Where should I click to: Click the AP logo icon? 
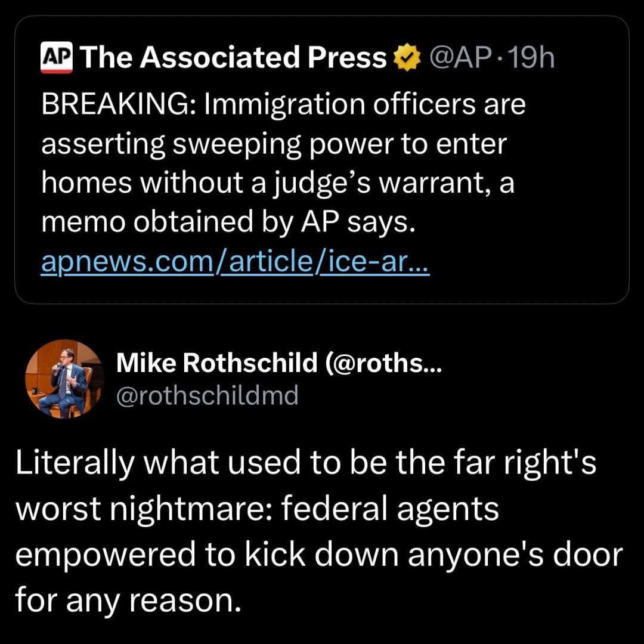click(56, 58)
